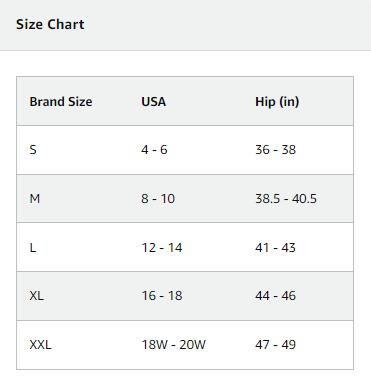Select the hip range 47 - 49
The width and height of the screenshot is (371, 390).
[x=275, y=345]
